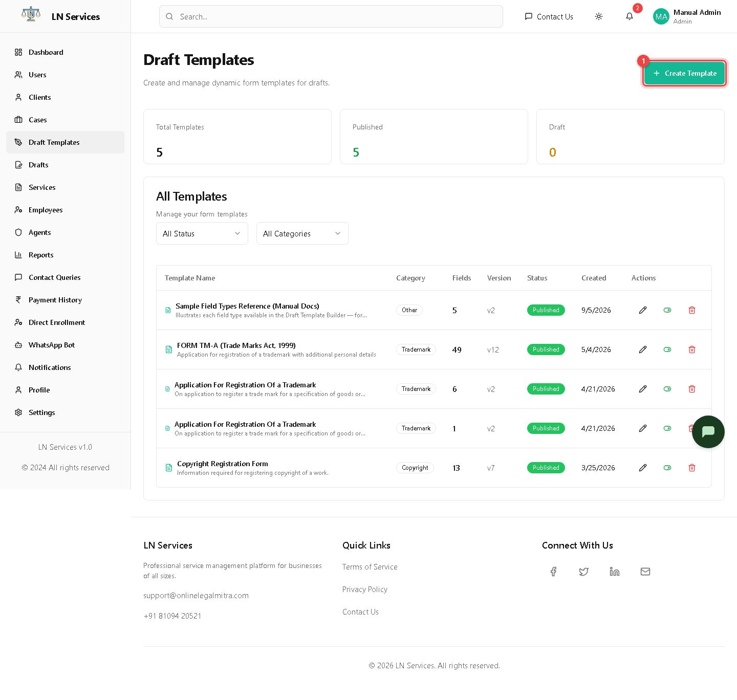The height and width of the screenshot is (700, 737).
Task: Toggle publish status of 1-field Trademark application
Action: (667, 428)
